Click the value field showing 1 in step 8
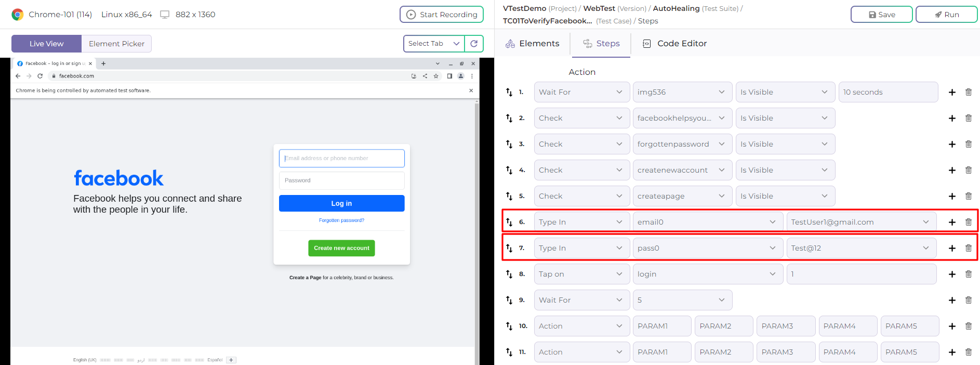This screenshot has width=980, height=365. (862, 274)
